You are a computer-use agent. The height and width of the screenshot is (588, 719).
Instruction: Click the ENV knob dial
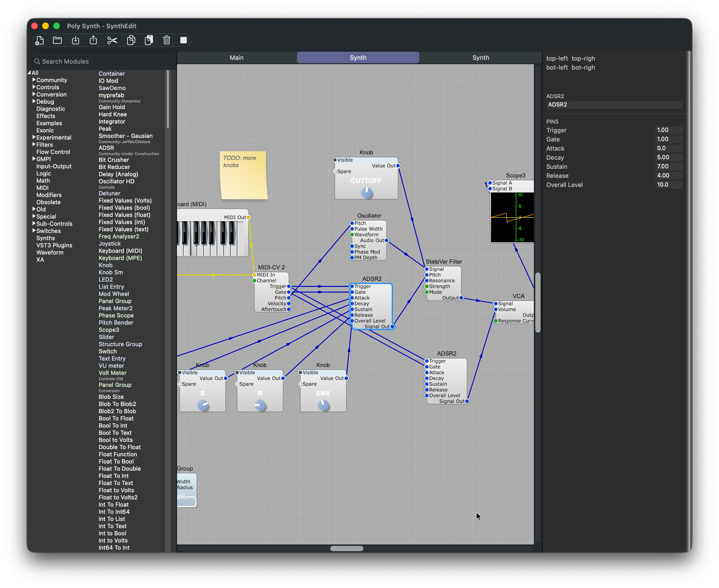(x=324, y=405)
